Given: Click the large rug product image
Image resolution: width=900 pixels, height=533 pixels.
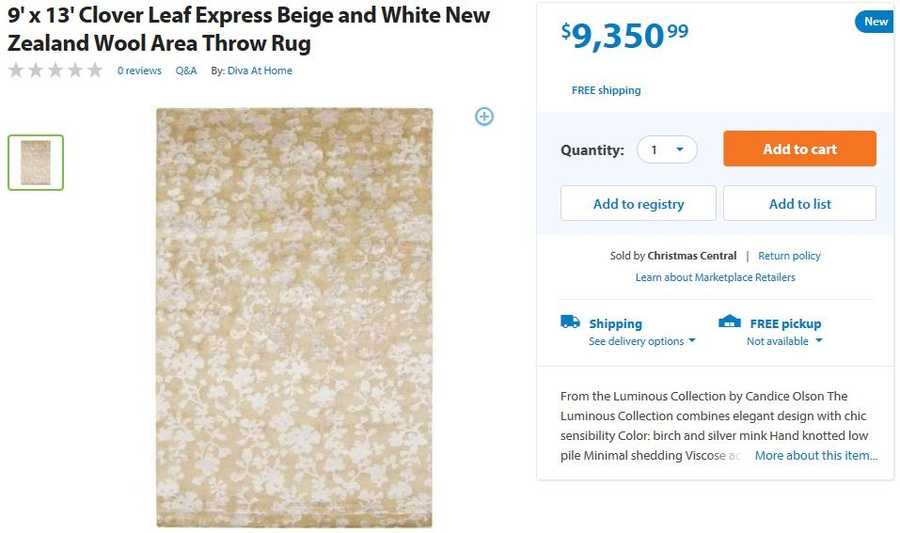Looking at the screenshot, I should coord(294,317).
